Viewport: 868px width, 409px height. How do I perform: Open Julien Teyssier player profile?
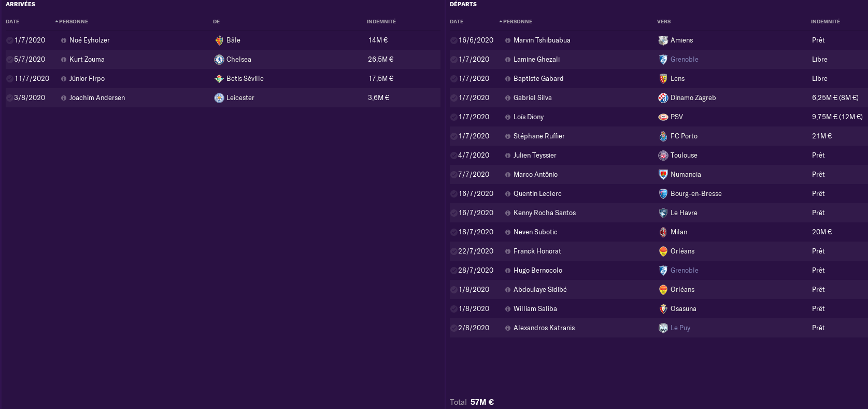coord(535,156)
